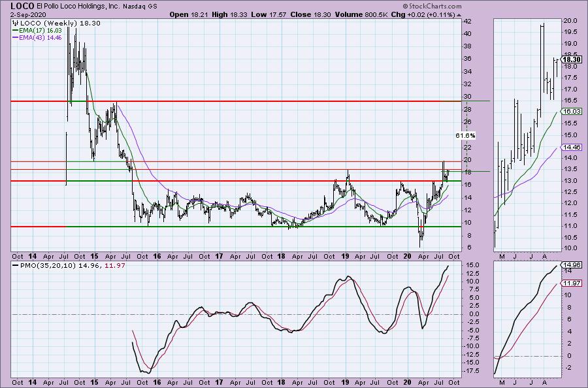Click the 'Volume 800.5K' value
Viewport: 588px width, 388px height.
(361, 14)
